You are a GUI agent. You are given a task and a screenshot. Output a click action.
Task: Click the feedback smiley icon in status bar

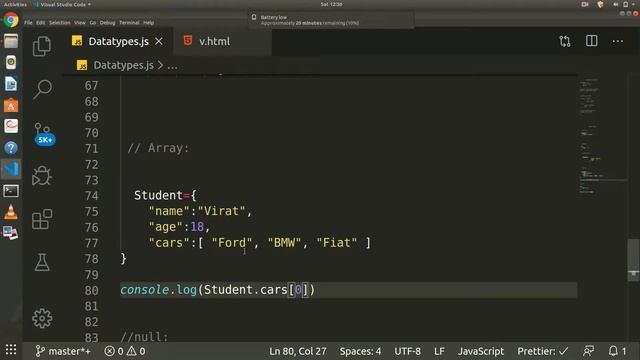pyautogui.click(x=589, y=351)
